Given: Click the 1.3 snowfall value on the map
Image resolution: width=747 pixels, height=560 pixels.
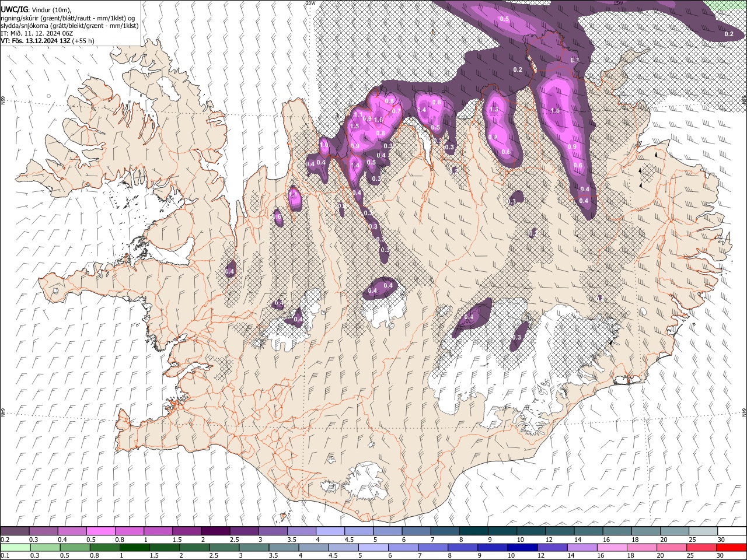Looking at the screenshot, I should coord(494,110).
